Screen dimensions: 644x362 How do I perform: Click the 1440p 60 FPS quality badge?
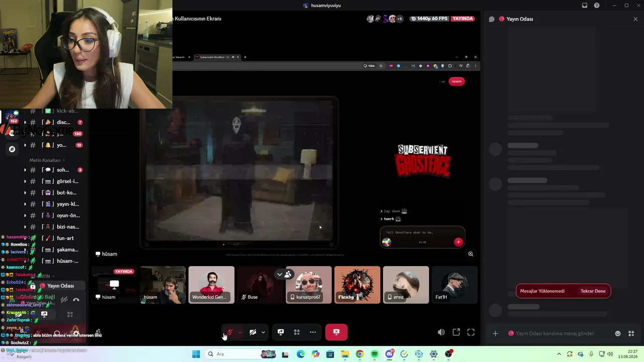(429, 19)
